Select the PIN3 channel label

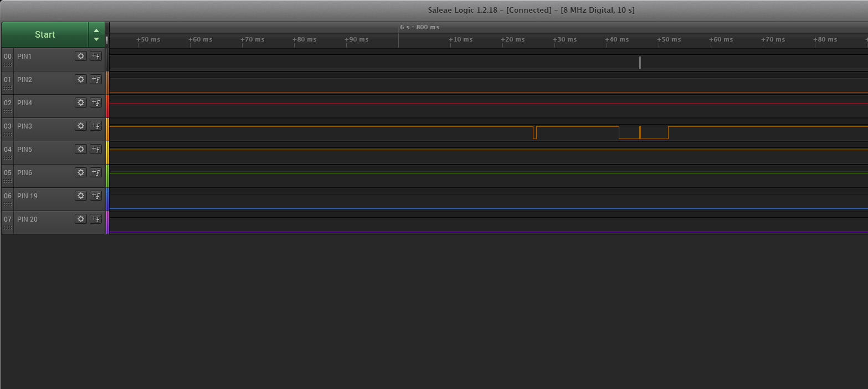(x=25, y=126)
